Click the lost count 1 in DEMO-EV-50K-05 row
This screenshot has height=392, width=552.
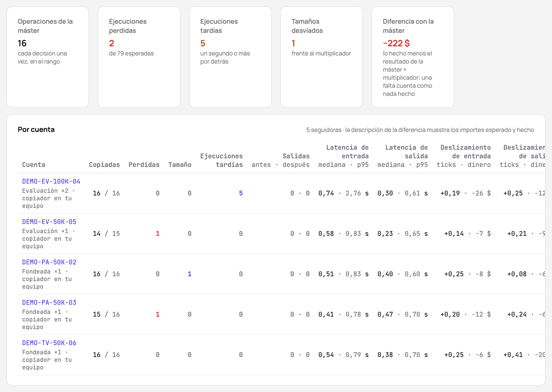158,234
